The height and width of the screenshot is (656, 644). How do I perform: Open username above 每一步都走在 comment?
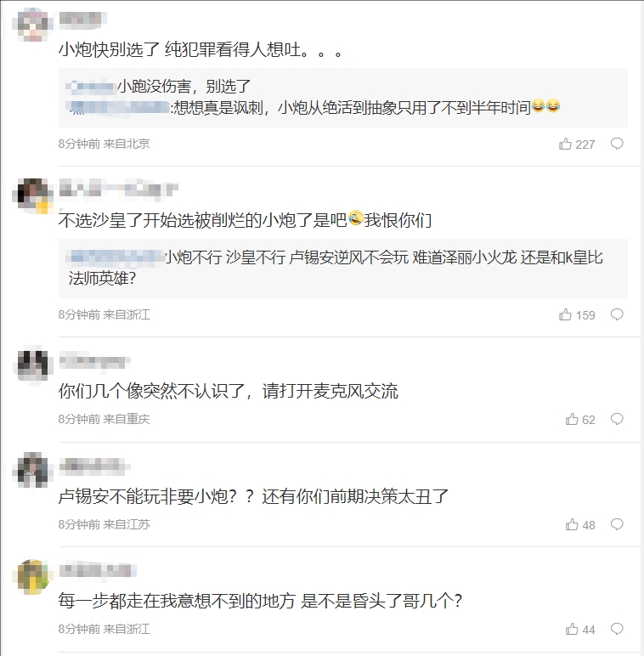pyautogui.click(x=98, y=571)
